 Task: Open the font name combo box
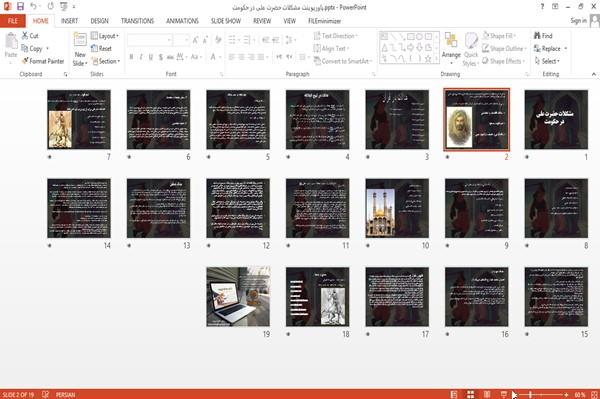150,40
